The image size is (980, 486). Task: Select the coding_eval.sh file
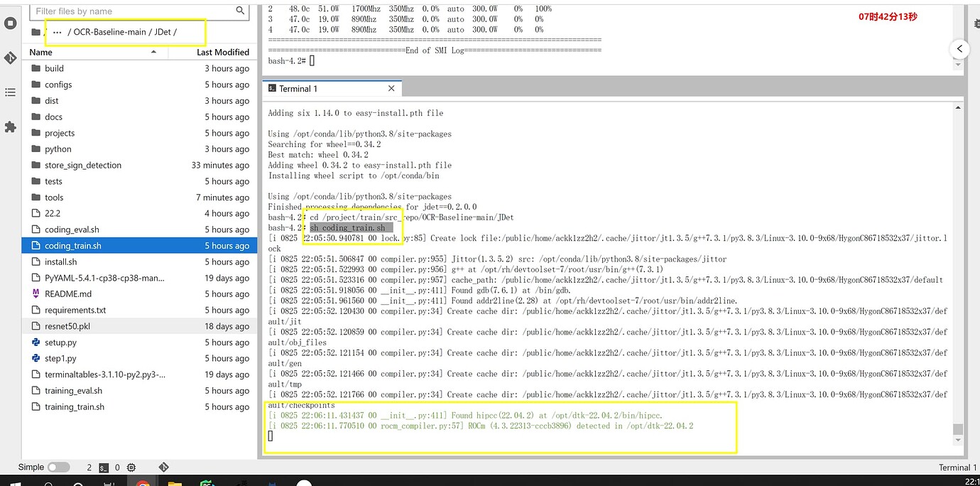point(72,229)
